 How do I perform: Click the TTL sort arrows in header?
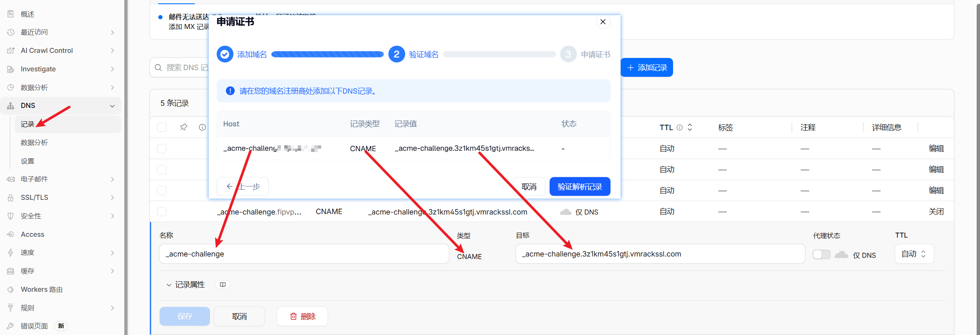point(690,127)
